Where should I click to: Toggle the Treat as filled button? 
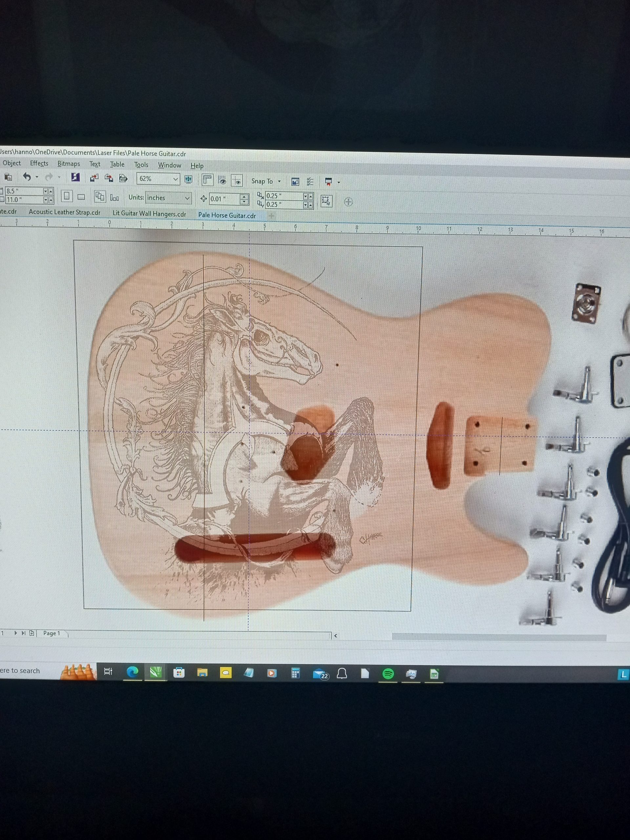click(326, 200)
